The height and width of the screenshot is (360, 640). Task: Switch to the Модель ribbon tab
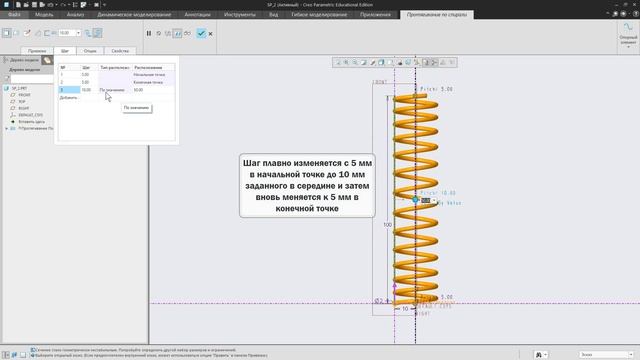[x=44, y=15]
